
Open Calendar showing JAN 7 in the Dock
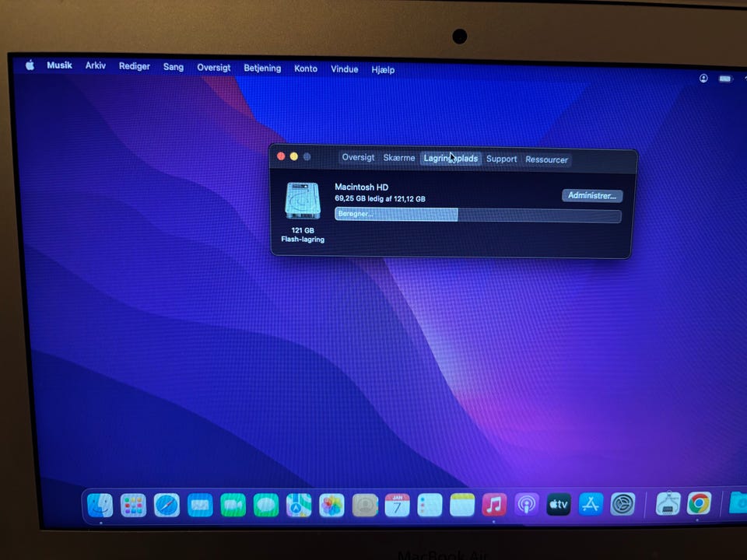coord(398,505)
